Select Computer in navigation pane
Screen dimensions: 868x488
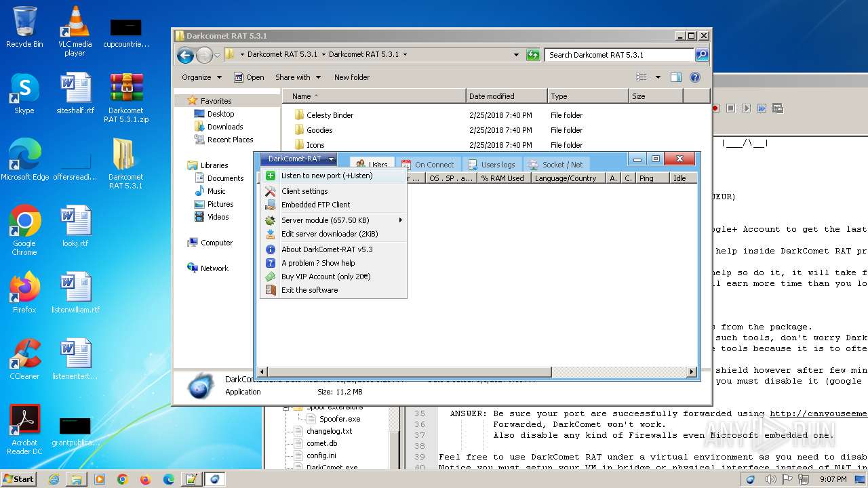click(x=216, y=243)
